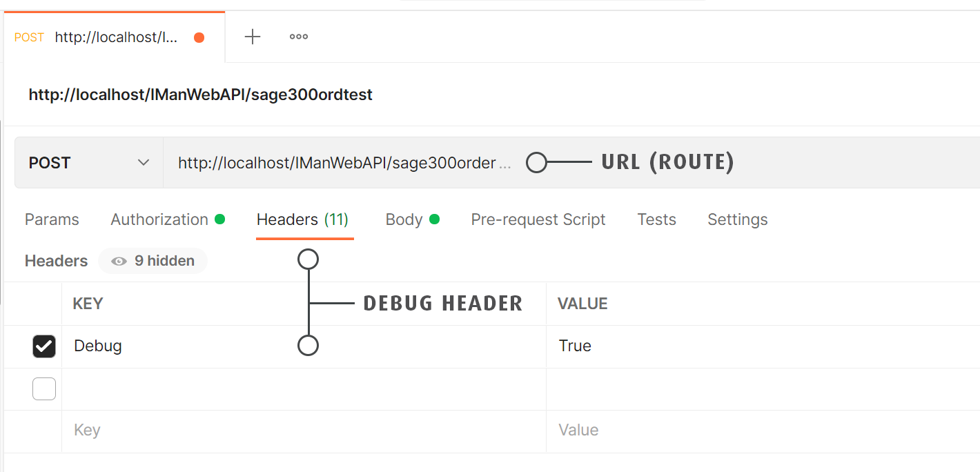This screenshot has height=472, width=980.
Task: Switch to the Settings tab
Action: [x=737, y=219]
